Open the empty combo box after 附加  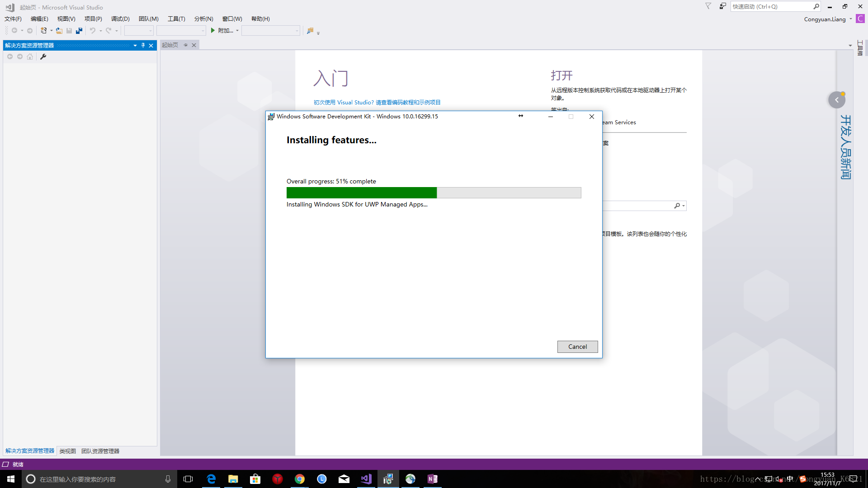pyautogui.click(x=271, y=30)
